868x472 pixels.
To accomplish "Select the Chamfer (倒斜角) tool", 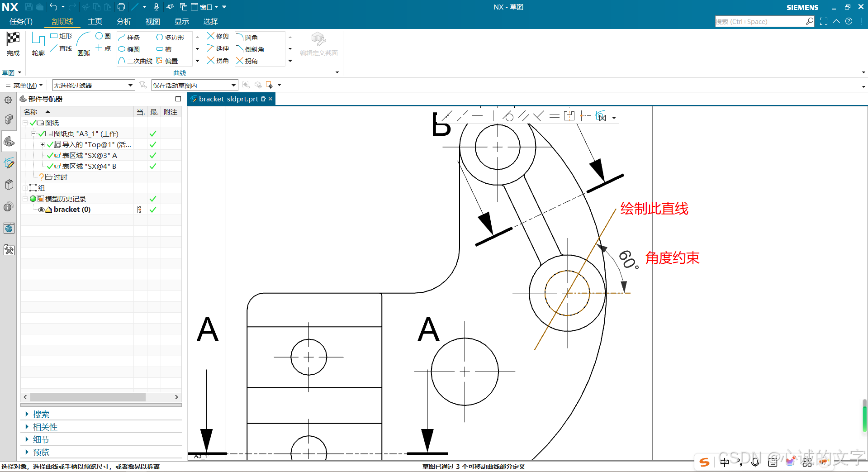I will point(250,49).
